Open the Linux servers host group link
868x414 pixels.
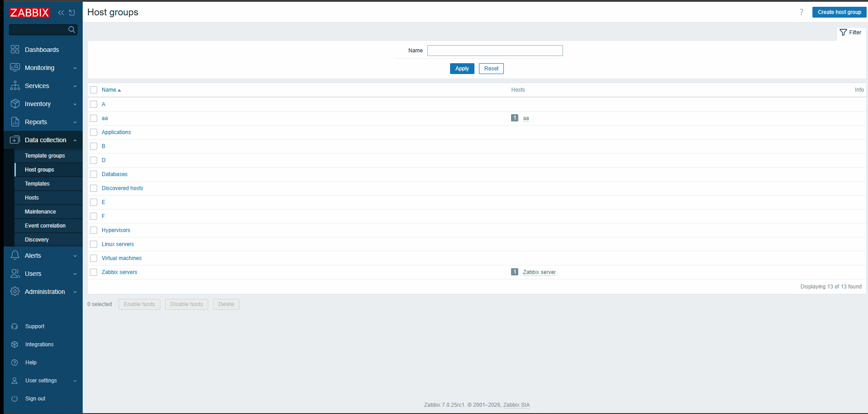coord(117,244)
